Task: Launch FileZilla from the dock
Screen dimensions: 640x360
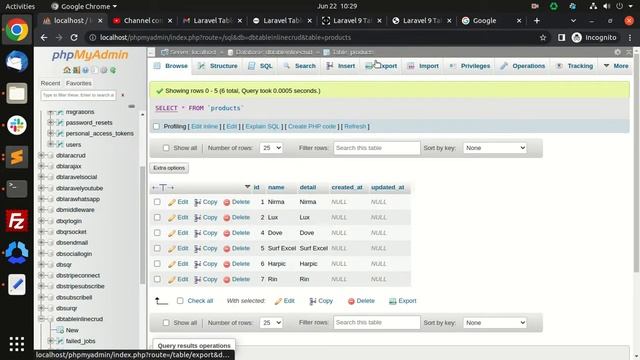Action: tap(17, 221)
